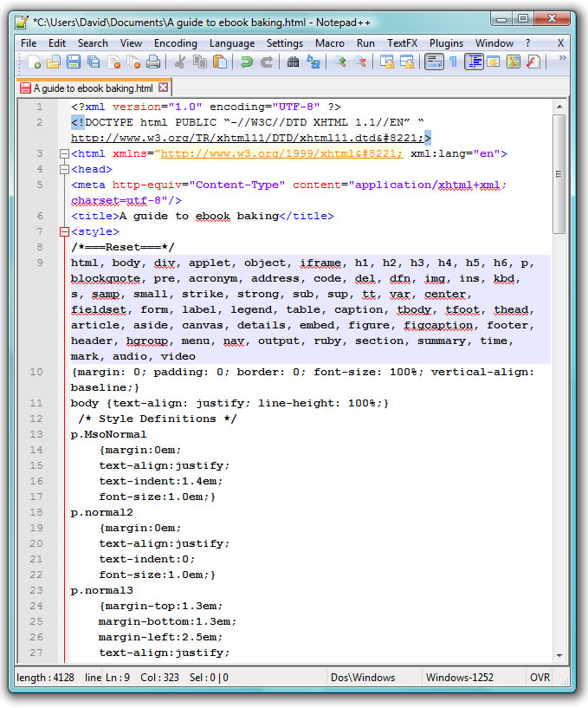588x708 pixels.
Task: Open Find with the binoculars icon
Action: [293, 62]
